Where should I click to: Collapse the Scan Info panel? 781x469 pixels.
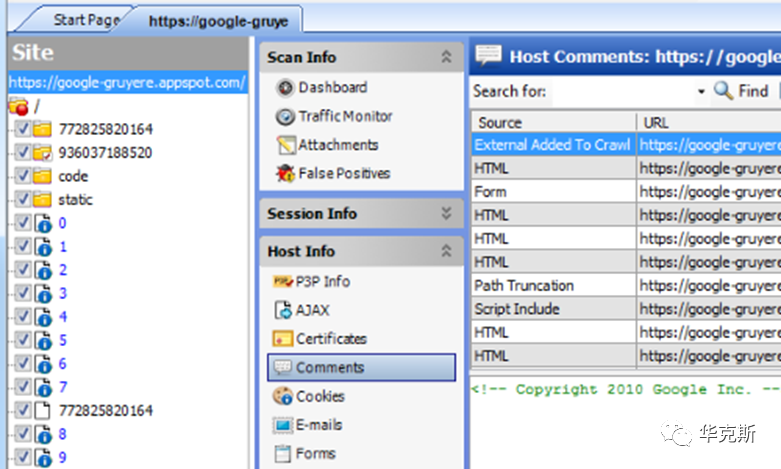446,58
